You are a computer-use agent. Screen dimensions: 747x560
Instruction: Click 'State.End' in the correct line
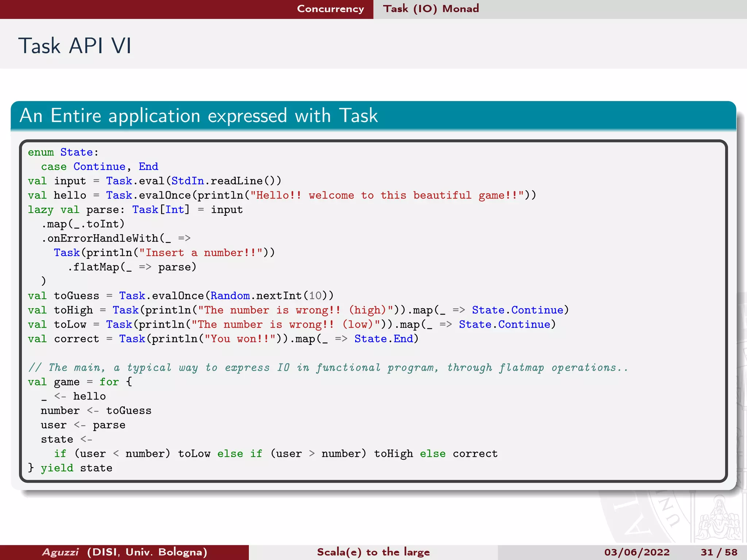coord(384,339)
